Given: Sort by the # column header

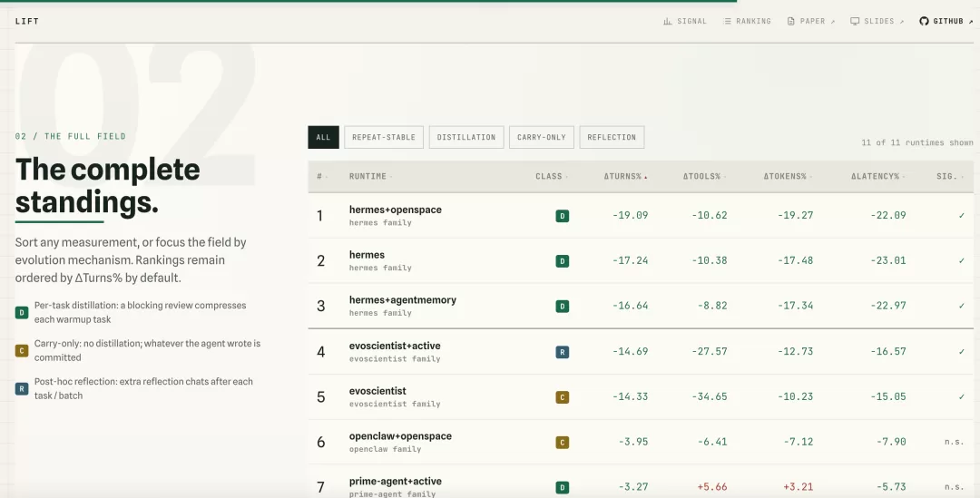Looking at the screenshot, I should point(322,177).
